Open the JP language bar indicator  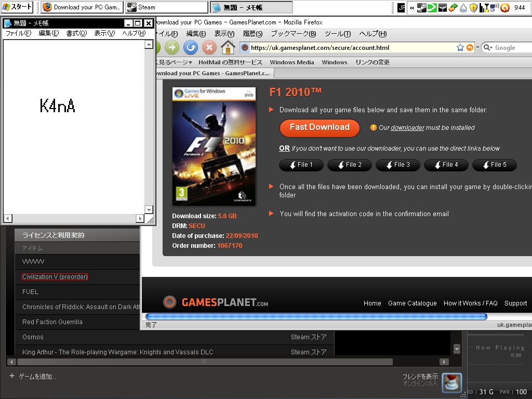(x=401, y=7)
